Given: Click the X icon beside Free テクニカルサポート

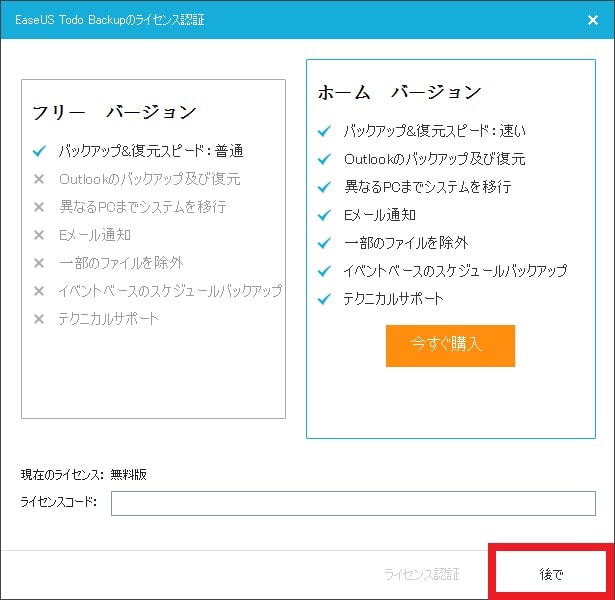Looking at the screenshot, I should pyautogui.click(x=39, y=319).
